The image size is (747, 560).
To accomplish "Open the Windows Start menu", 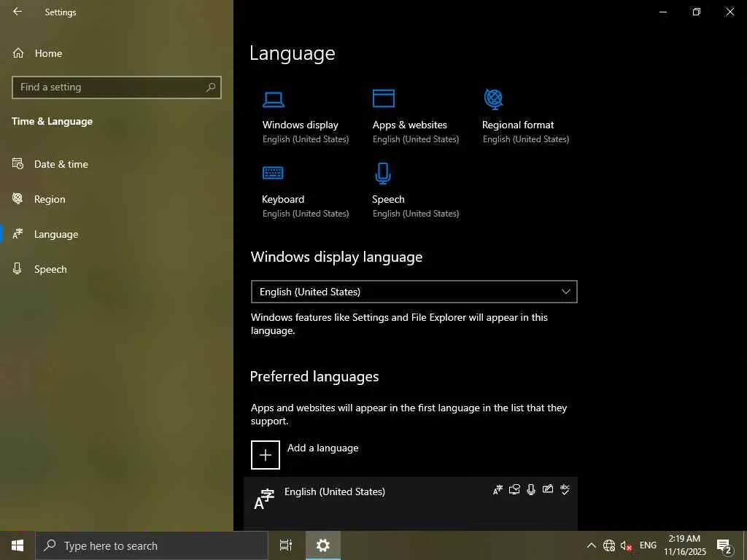I will [18, 545].
